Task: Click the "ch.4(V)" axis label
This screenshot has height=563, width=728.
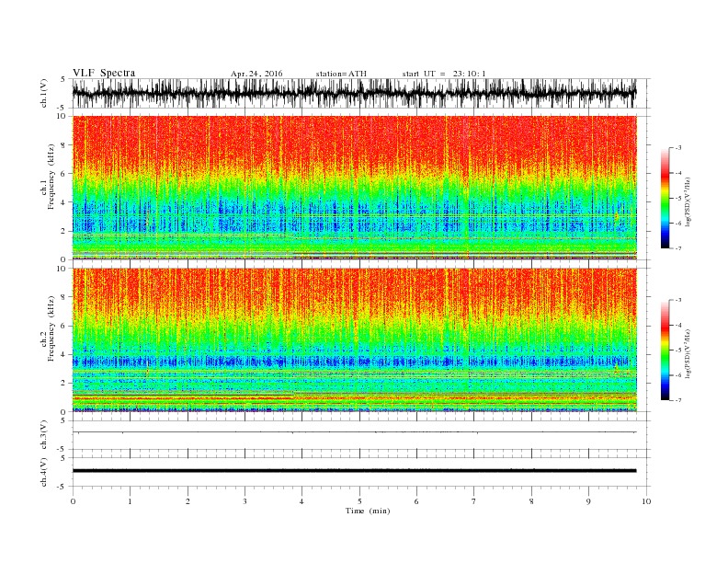Action: 44,472
